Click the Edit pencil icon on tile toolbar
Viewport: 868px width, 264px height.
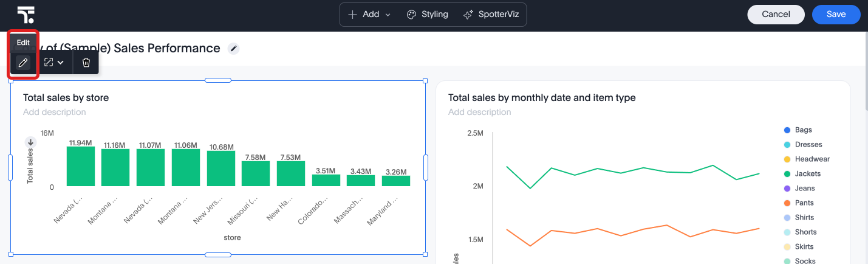[x=23, y=62]
